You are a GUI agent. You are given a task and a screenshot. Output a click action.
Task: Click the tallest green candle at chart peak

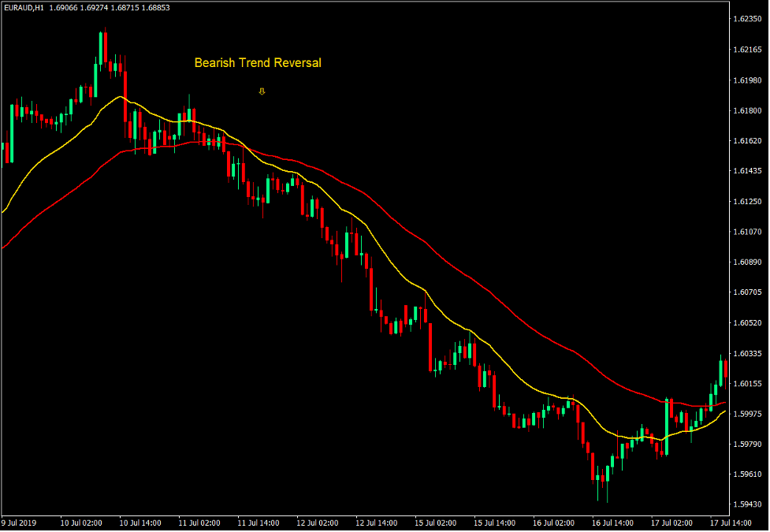pyautogui.click(x=102, y=47)
